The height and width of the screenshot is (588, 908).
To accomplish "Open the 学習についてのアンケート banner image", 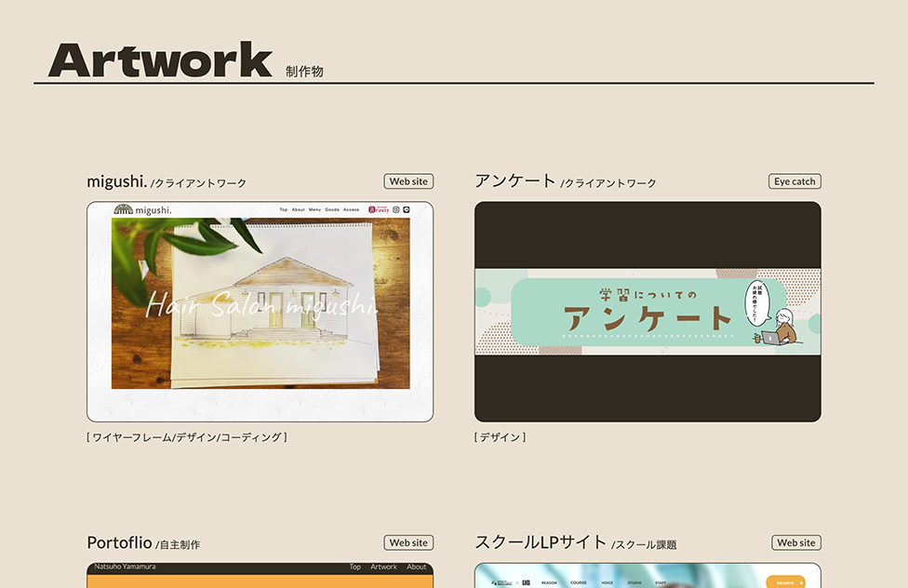I will (x=648, y=313).
